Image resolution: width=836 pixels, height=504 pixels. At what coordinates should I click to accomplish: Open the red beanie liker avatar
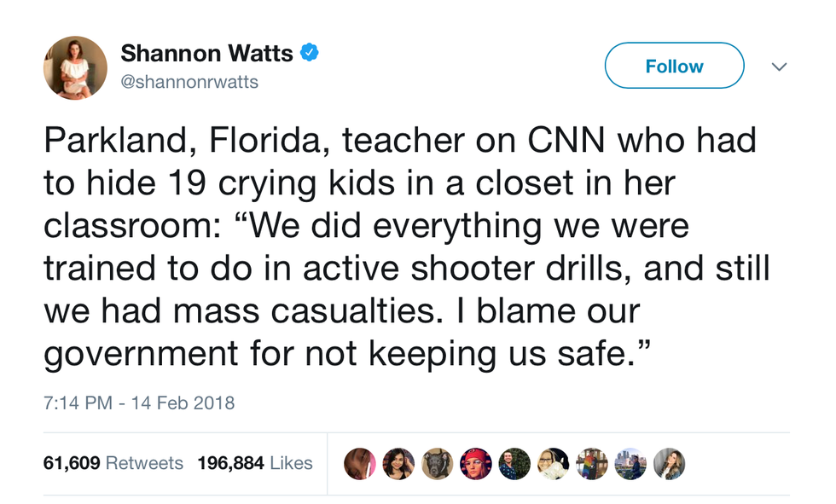pos(476,463)
